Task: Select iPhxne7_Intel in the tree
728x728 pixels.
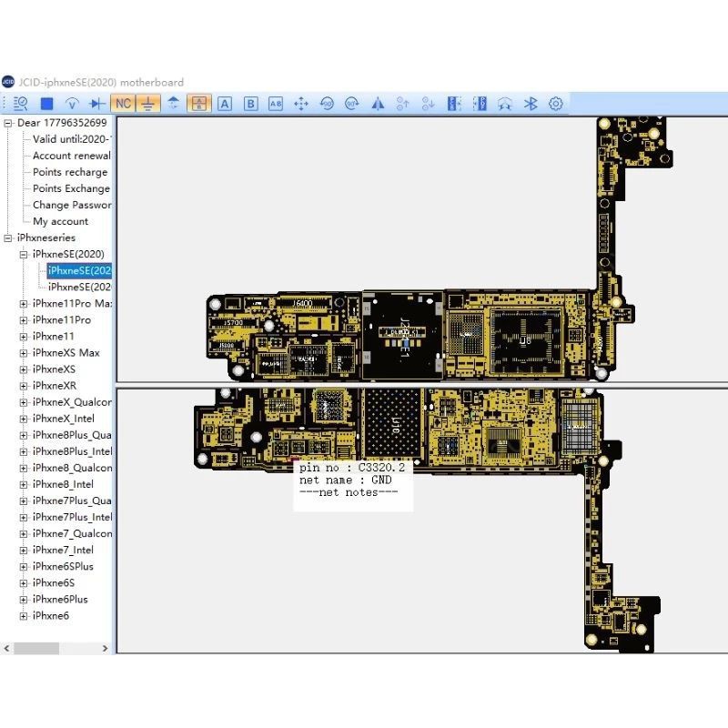Action: click(x=63, y=550)
